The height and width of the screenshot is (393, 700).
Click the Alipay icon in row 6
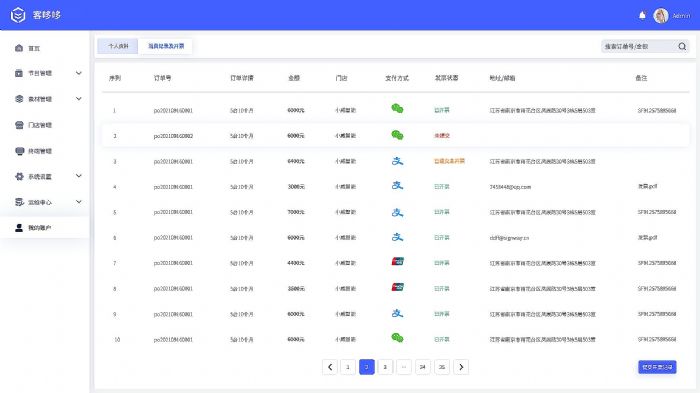tap(397, 237)
